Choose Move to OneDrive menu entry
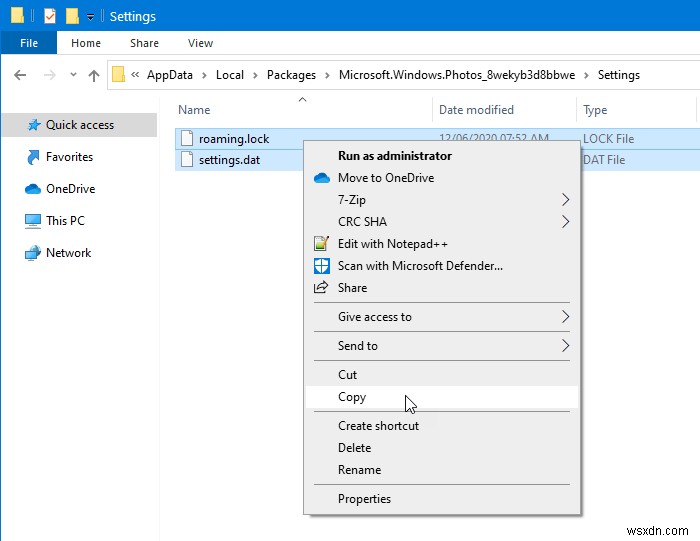Image resolution: width=700 pixels, height=541 pixels. pyautogui.click(x=442, y=178)
